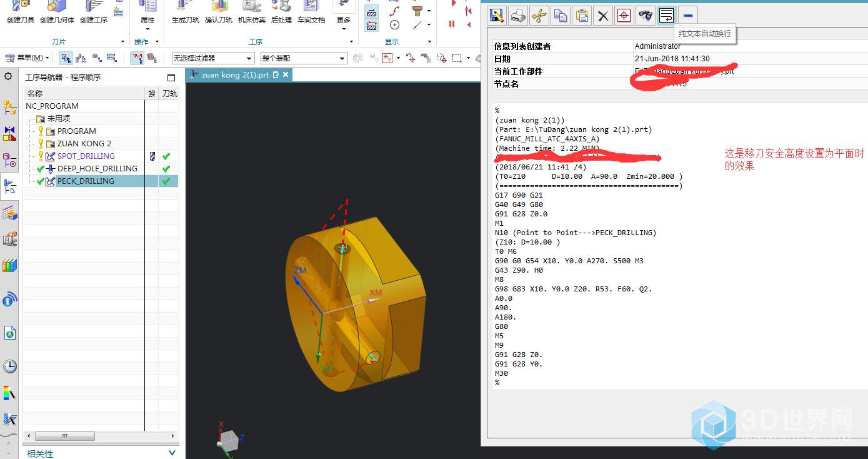Toggle the upper hatched display option button
The image size is (868, 459).
pyautogui.click(x=372, y=11)
